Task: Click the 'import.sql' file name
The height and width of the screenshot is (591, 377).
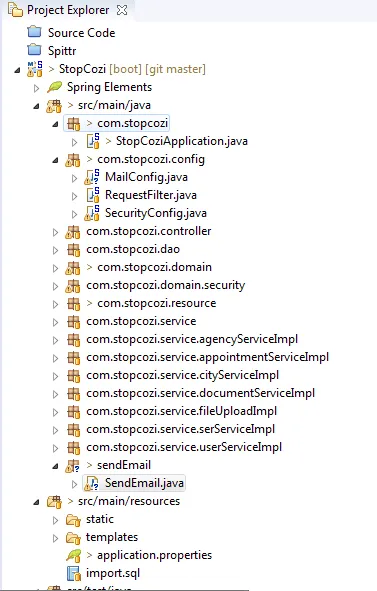Action: tap(113, 573)
